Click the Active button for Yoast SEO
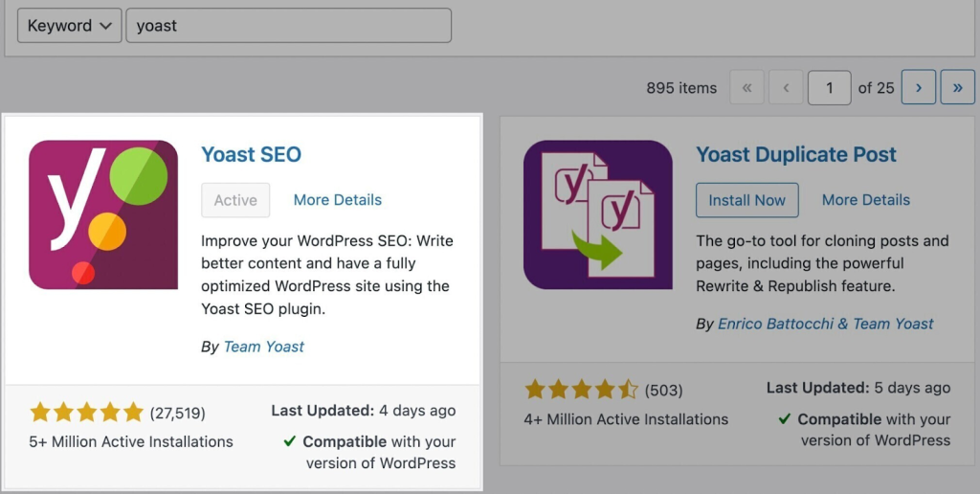 pos(235,200)
